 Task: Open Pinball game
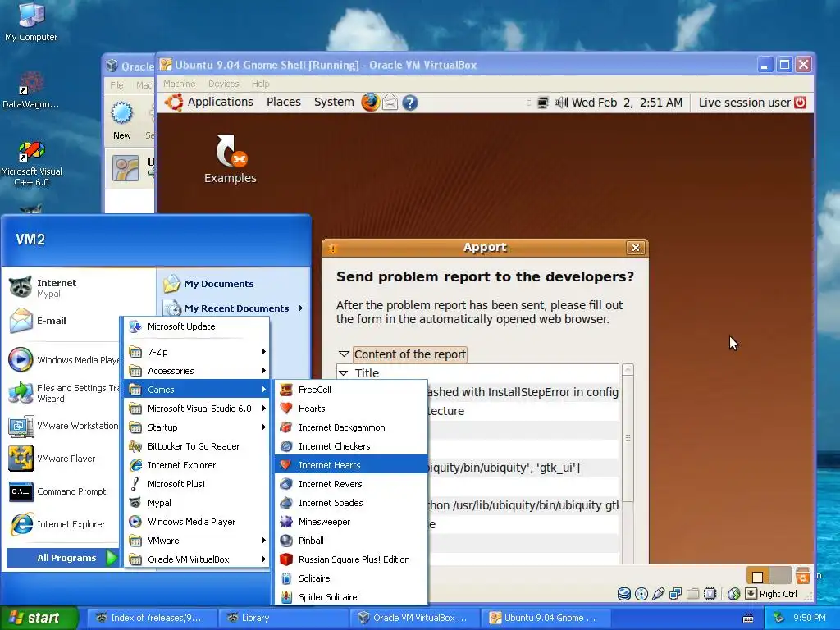pyautogui.click(x=351, y=540)
